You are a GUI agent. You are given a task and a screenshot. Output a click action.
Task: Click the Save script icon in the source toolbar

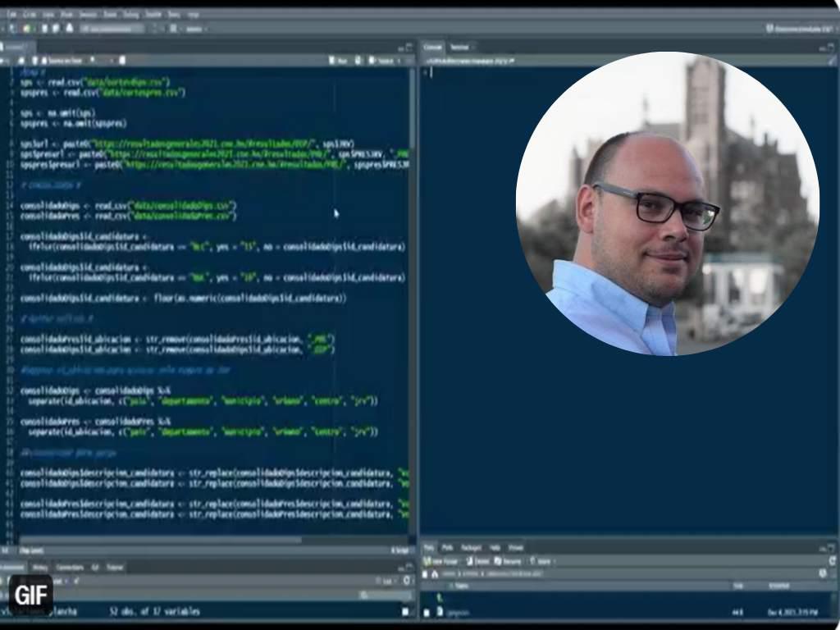click(x=34, y=60)
